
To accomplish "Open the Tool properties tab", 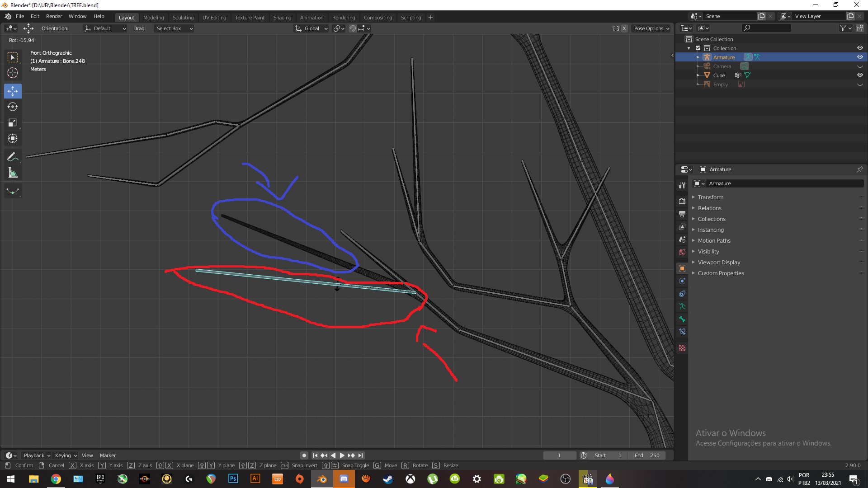I will coord(682,185).
